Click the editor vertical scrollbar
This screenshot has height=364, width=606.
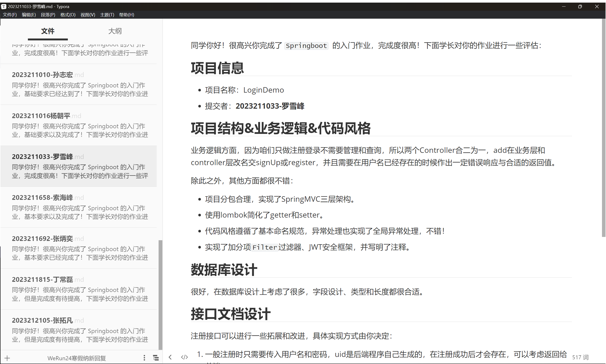[604, 128]
